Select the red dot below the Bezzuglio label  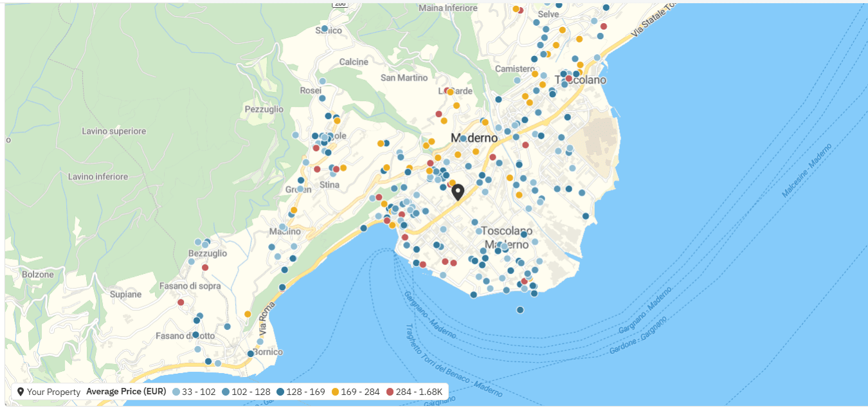[x=205, y=268]
